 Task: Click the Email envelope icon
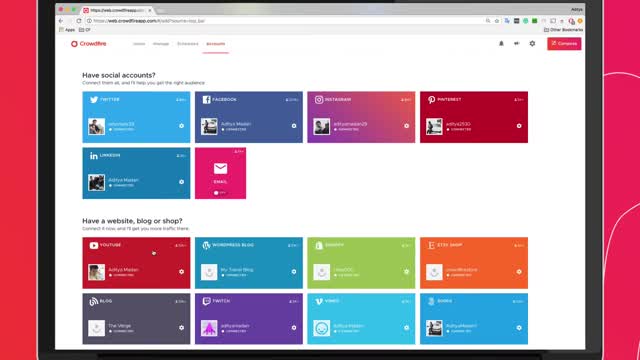220,169
